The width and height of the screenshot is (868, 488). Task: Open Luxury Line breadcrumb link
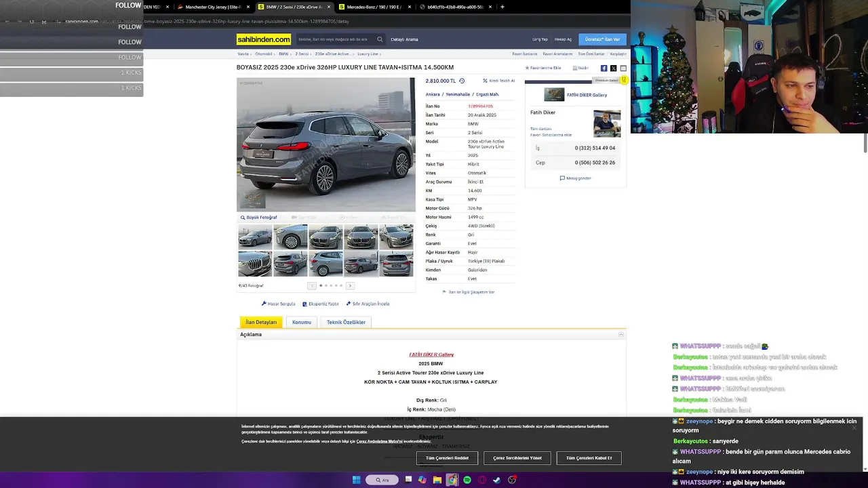coord(368,54)
